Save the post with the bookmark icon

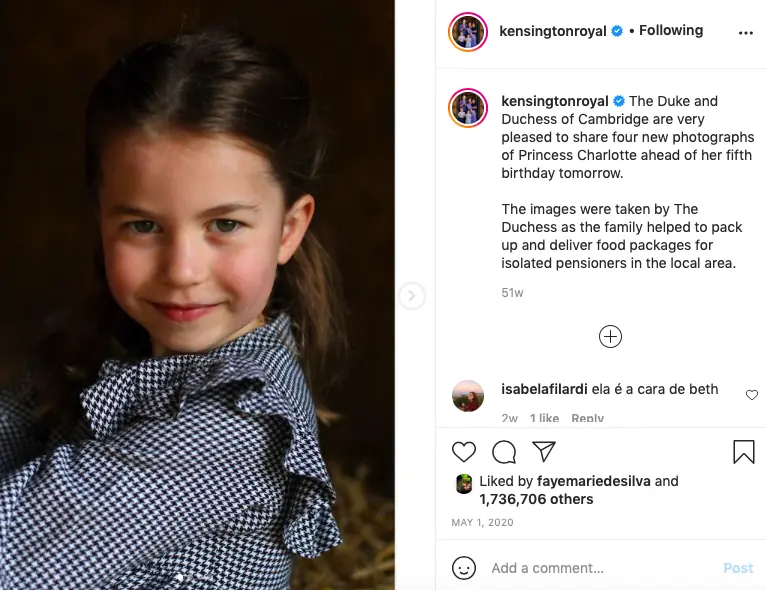744,452
